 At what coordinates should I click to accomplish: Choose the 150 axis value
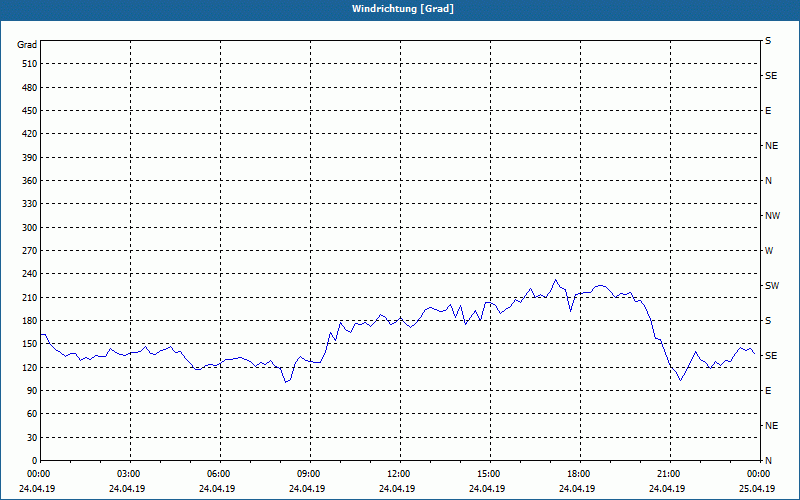point(30,344)
